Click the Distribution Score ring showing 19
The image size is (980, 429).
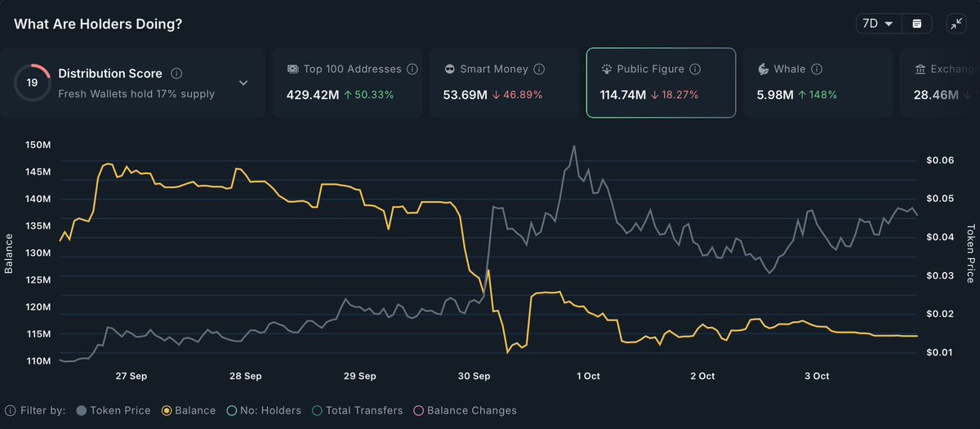32,83
